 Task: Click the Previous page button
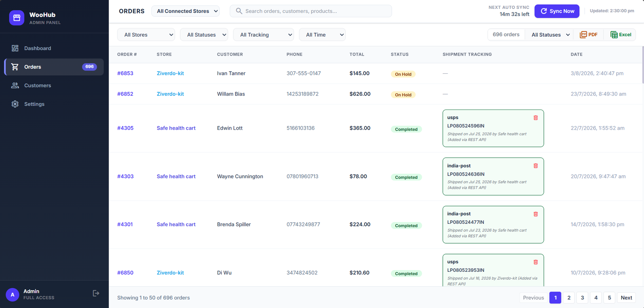[x=533, y=298]
